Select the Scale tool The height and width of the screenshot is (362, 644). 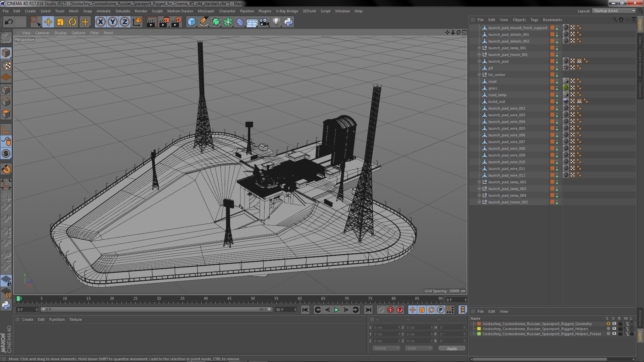pyautogui.click(x=60, y=22)
